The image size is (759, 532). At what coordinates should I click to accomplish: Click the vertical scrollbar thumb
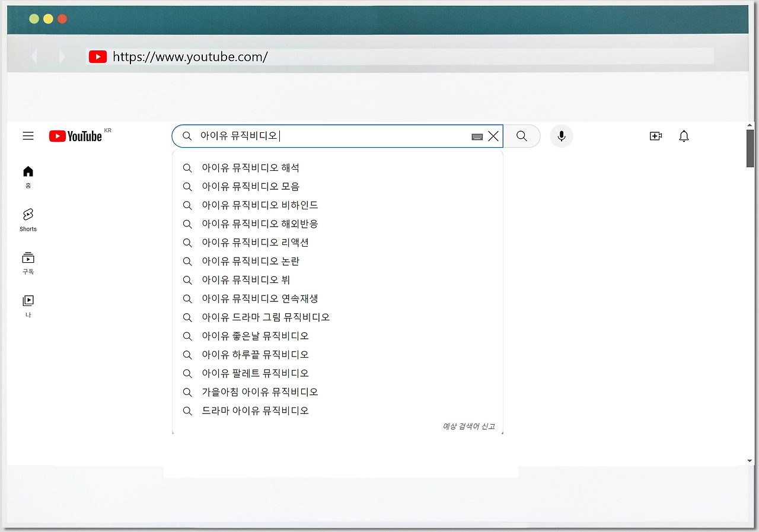tap(750, 148)
